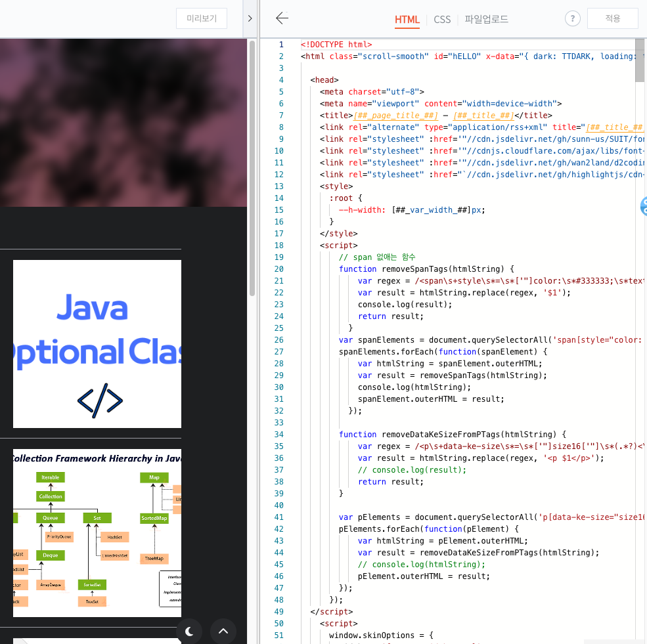647x644 pixels.
Task: Apply changes with the 적용 button
Action: [x=612, y=18]
